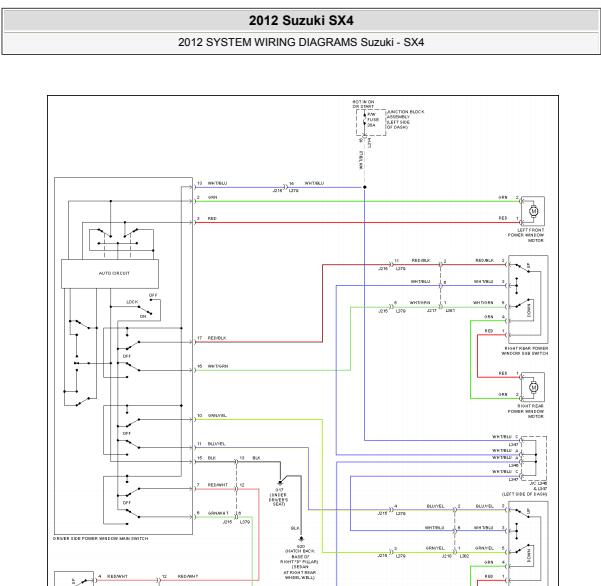
Task: Click the P/W FUSE 30A symbol
Action: tap(365, 121)
